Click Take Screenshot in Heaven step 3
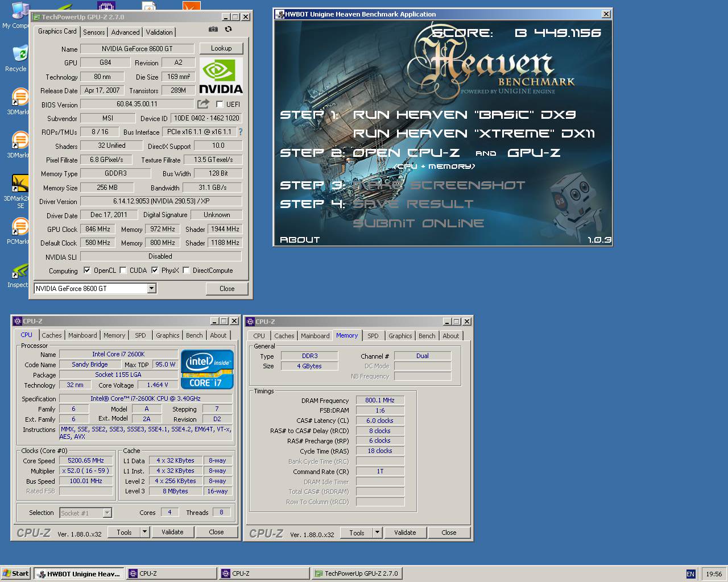Viewport: 728px width, 582px height. point(439,185)
